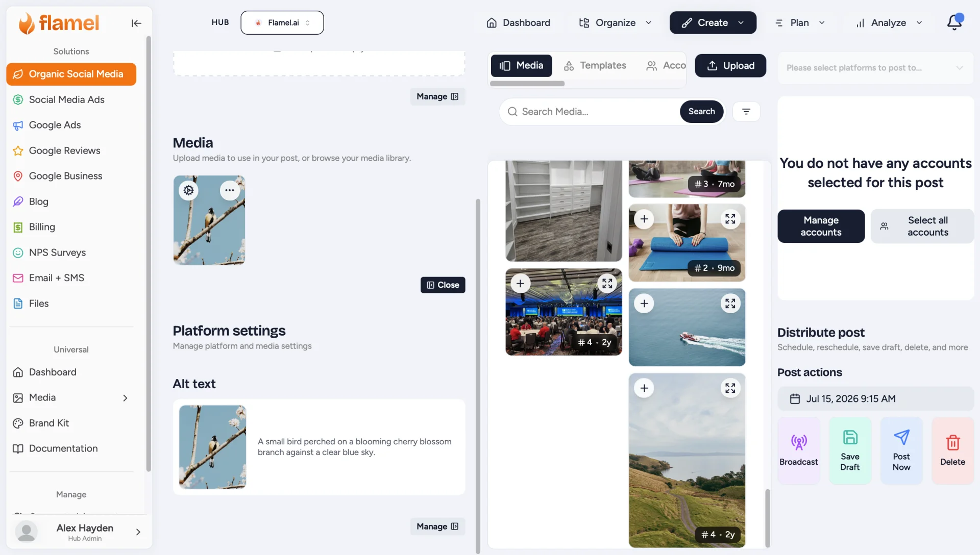
Task: Expand the conference hall image to fullscreen
Action: click(x=607, y=284)
